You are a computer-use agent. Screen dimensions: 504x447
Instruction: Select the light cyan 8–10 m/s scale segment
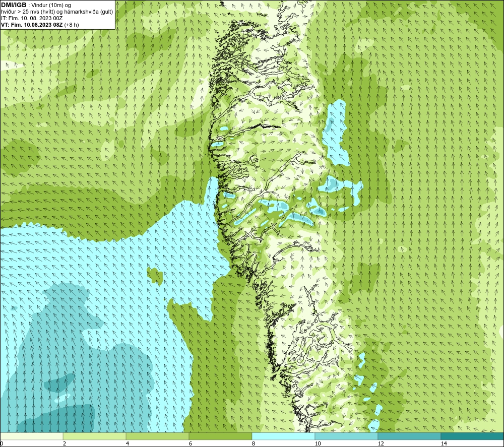tap(283, 436)
